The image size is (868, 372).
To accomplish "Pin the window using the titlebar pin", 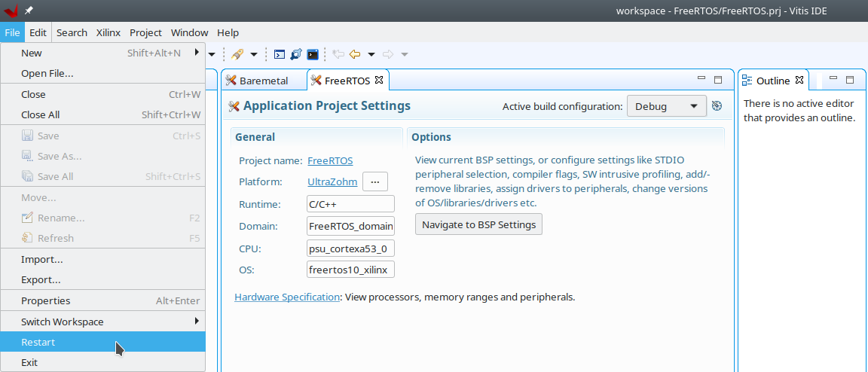I will tap(29, 11).
